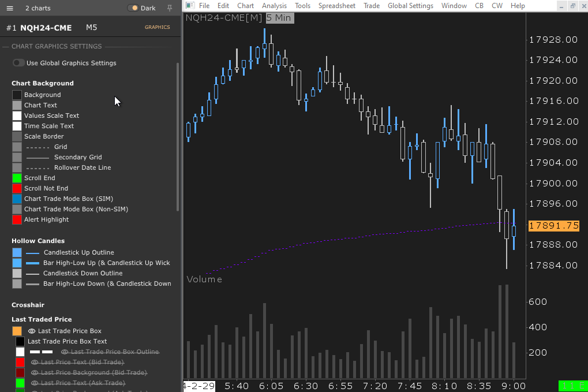
Task: Open the Global Settings menu
Action: [x=410, y=6]
